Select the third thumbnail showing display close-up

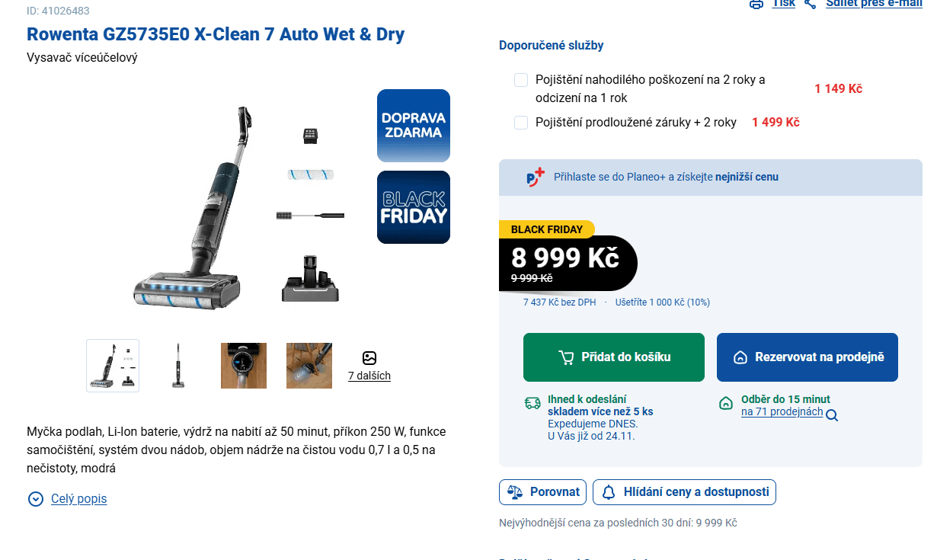tap(244, 366)
